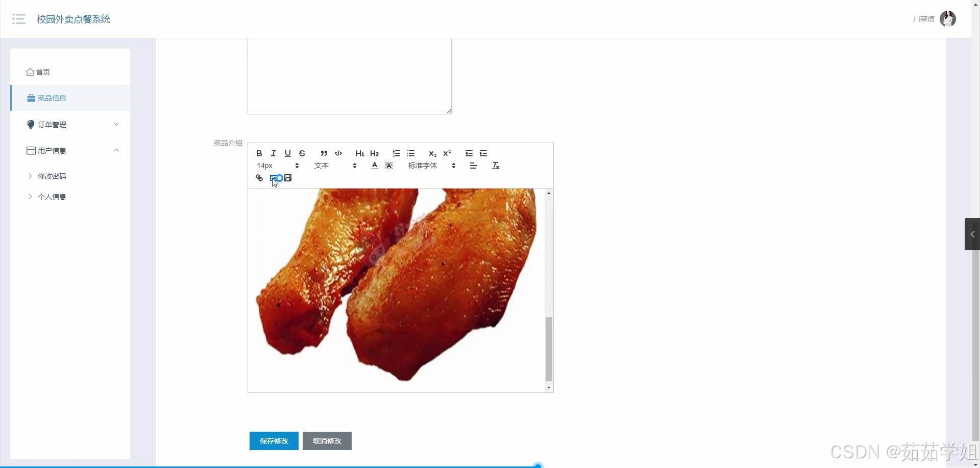Toggle italic formatting in editor
This screenshot has width=980, height=468.
(274, 153)
